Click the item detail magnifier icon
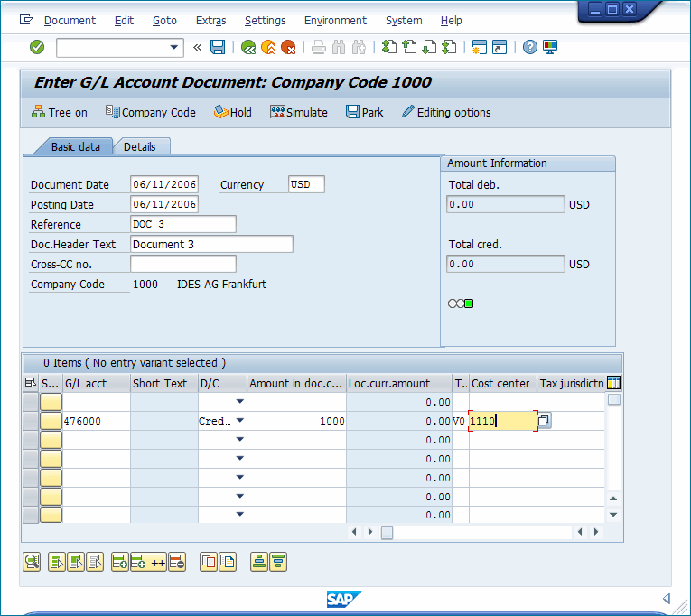The width and height of the screenshot is (691, 616). tap(32, 562)
